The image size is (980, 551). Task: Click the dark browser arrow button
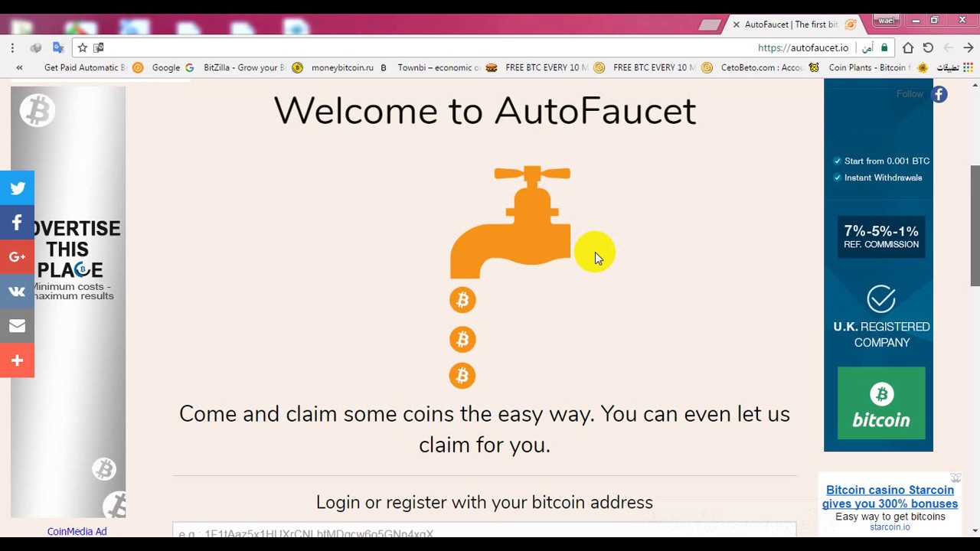point(969,47)
